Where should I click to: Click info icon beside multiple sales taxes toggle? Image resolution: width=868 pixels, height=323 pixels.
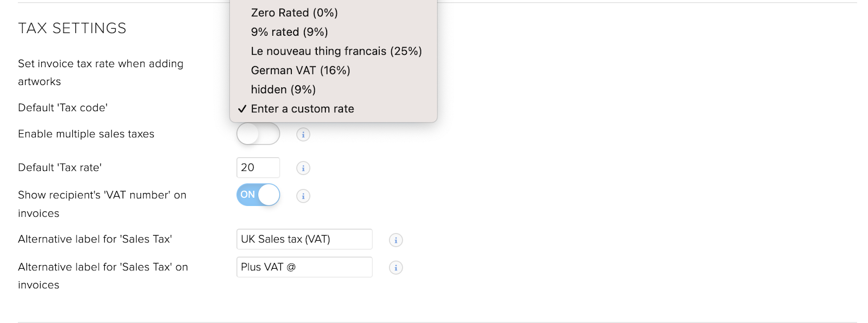pos(303,134)
